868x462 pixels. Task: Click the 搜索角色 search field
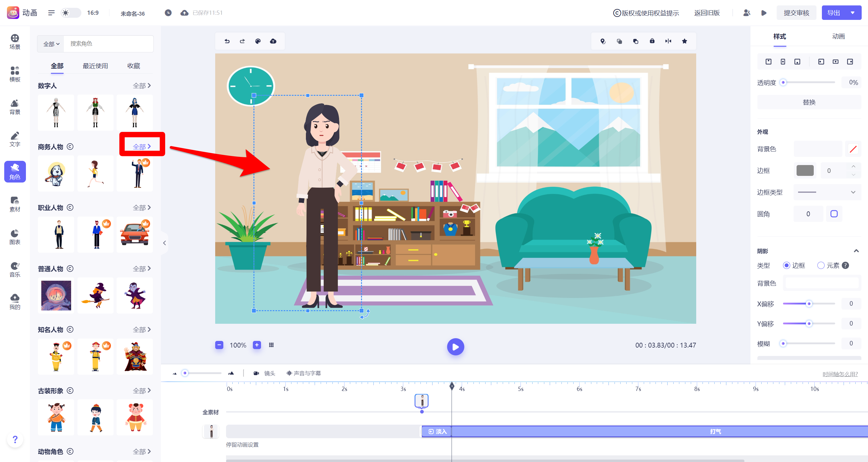click(108, 44)
